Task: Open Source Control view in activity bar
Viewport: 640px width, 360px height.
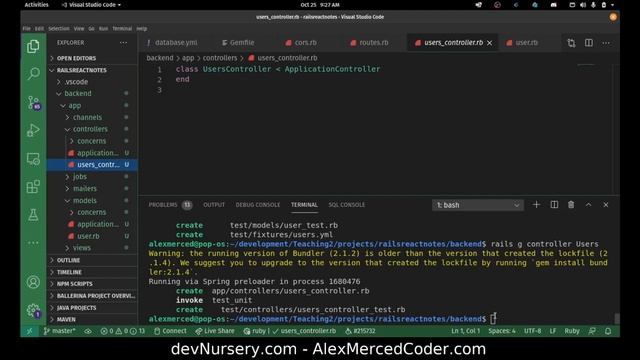Action: pos(33,102)
